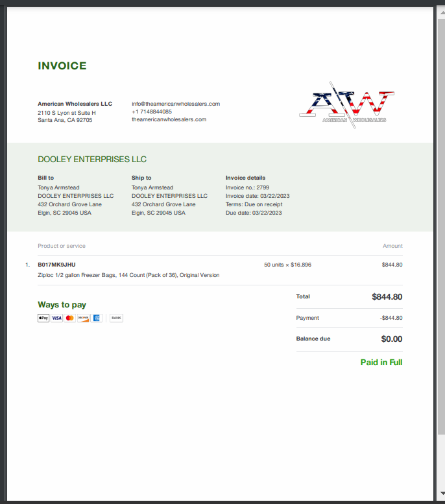Click the Payment value -$844.80

click(x=391, y=318)
